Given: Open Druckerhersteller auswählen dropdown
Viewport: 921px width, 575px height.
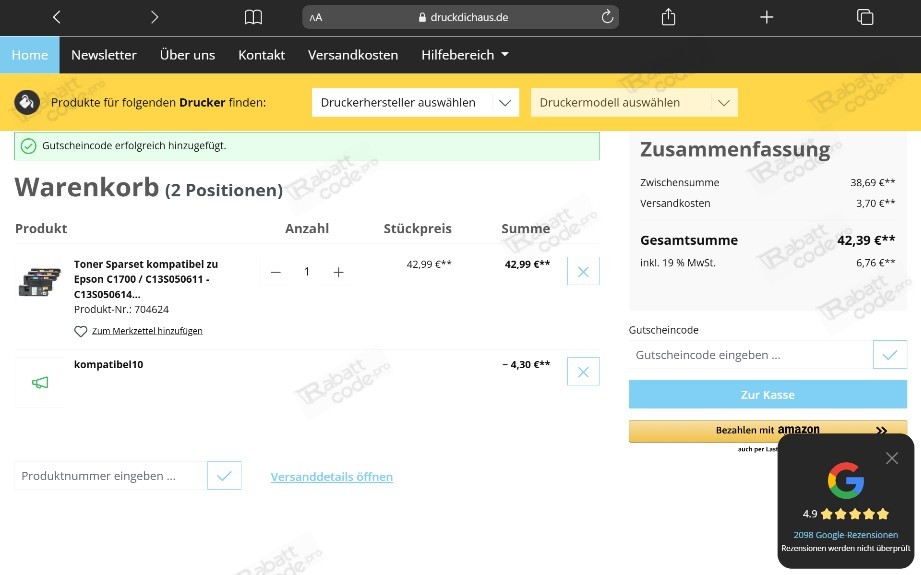Looking at the screenshot, I should click(415, 102).
